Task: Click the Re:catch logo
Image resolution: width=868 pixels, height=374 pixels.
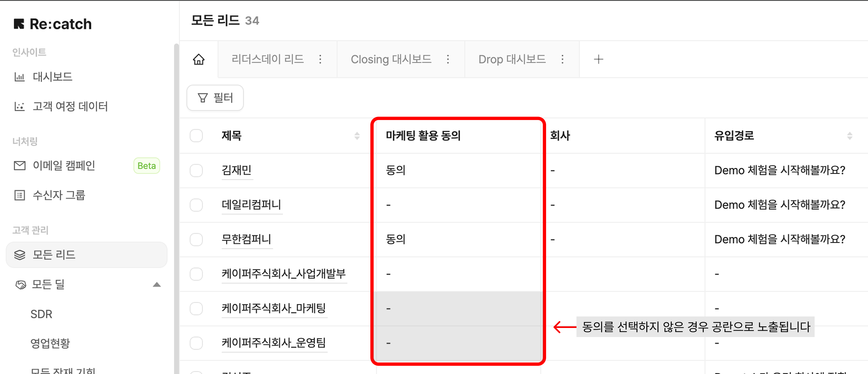Action: [x=53, y=24]
